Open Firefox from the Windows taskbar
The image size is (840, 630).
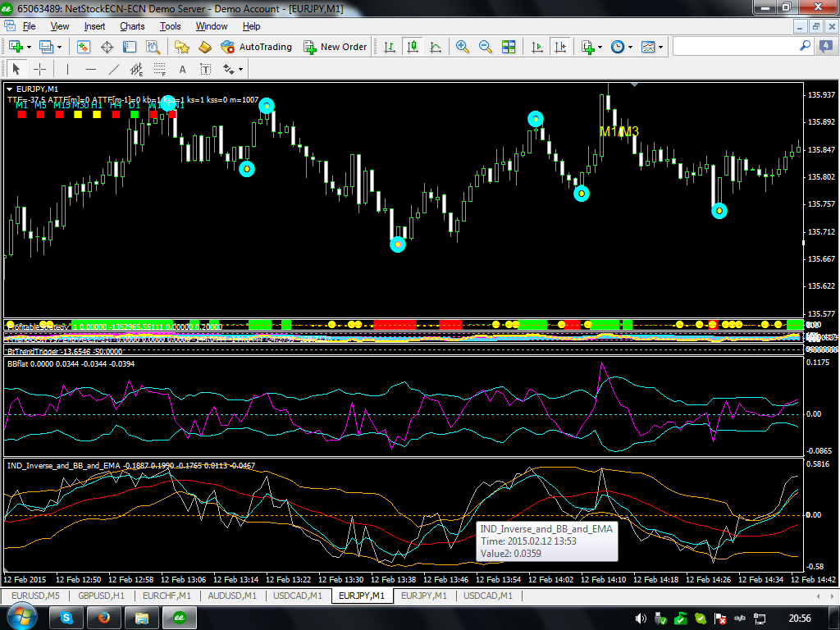coord(103,618)
